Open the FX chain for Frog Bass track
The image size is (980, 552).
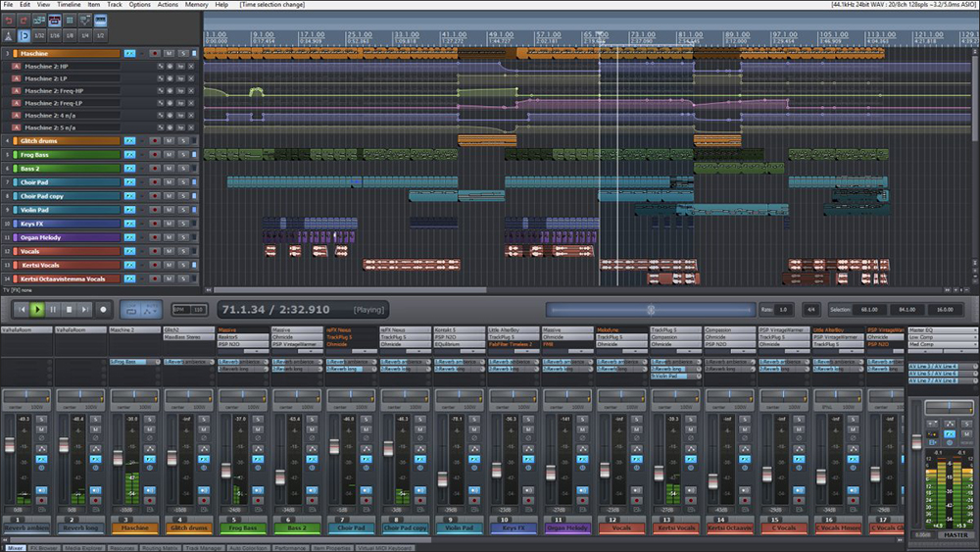pyautogui.click(x=129, y=155)
